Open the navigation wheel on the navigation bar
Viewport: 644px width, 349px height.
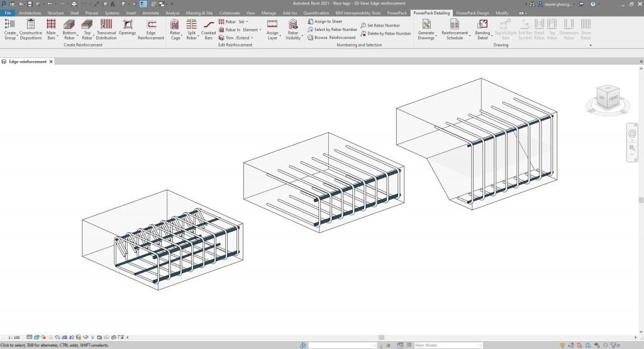[x=632, y=134]
